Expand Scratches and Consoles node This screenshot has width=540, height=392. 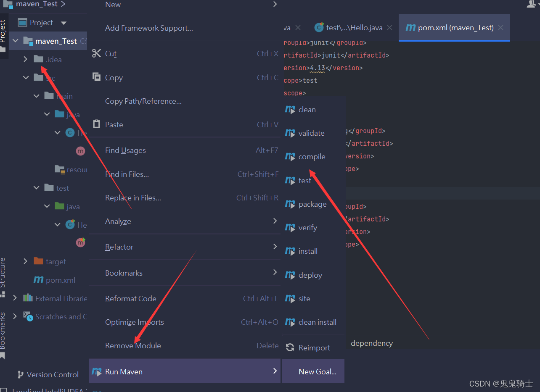(15, 316)
